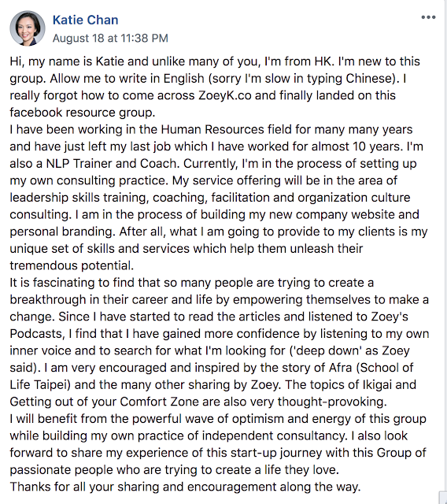Click 'tremendous potential' in the post
Viewport: 447px width, 504px height.
point(70,265)
